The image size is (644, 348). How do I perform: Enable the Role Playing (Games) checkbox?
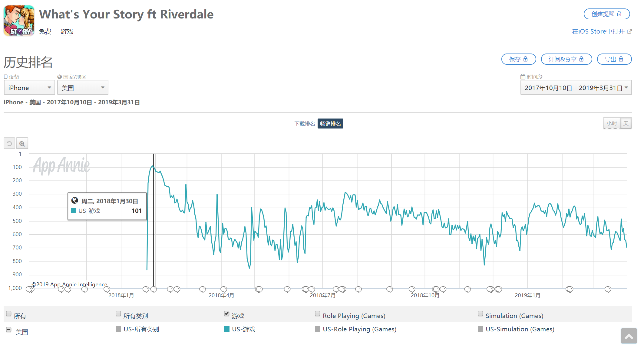point(318,314)
